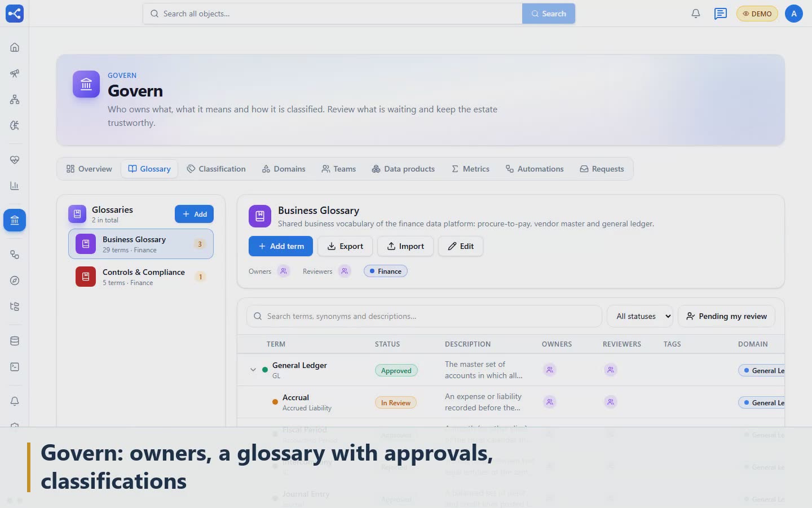Go to the Teams tab
The height and width of the screenshot is (508, 812).
tap(339, 169)
